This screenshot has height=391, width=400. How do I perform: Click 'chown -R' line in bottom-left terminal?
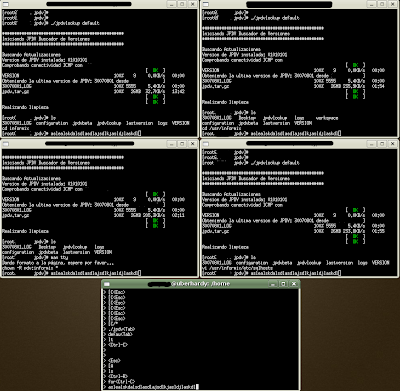point(30,268)
